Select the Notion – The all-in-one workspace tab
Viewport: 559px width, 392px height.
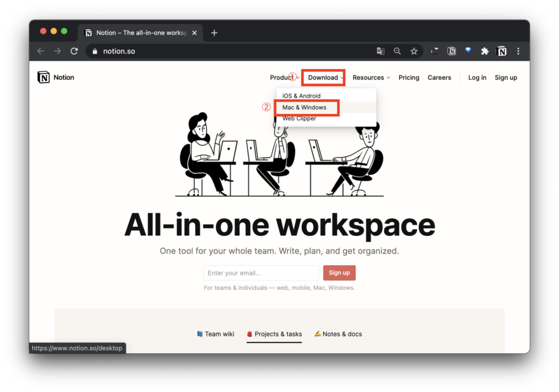[x=140, y=33]
